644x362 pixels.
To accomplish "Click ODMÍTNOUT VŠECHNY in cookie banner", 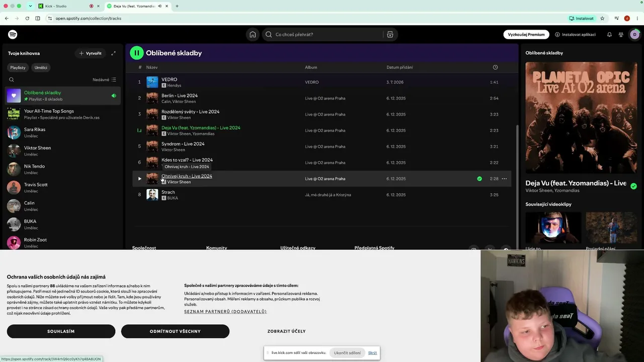I will pyautogui.click(x=175, y=331).
